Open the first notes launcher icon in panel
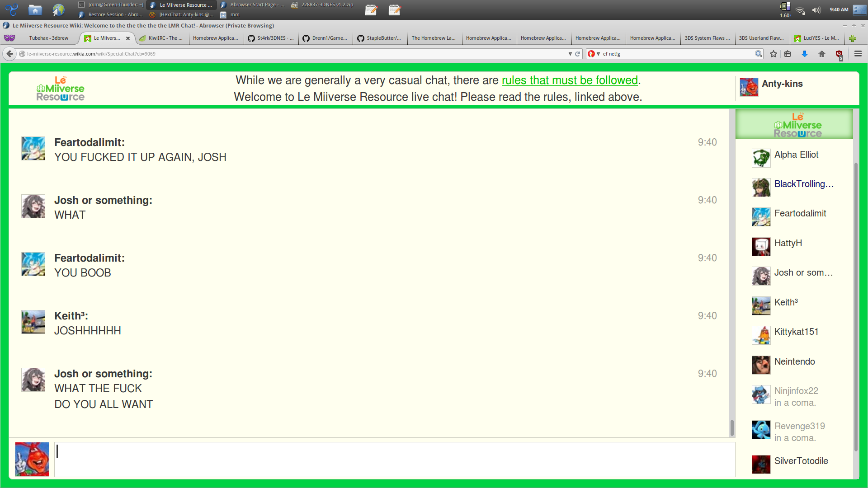Image resolution: width=868 pixels, height=488 pixels. coord(371,9)
